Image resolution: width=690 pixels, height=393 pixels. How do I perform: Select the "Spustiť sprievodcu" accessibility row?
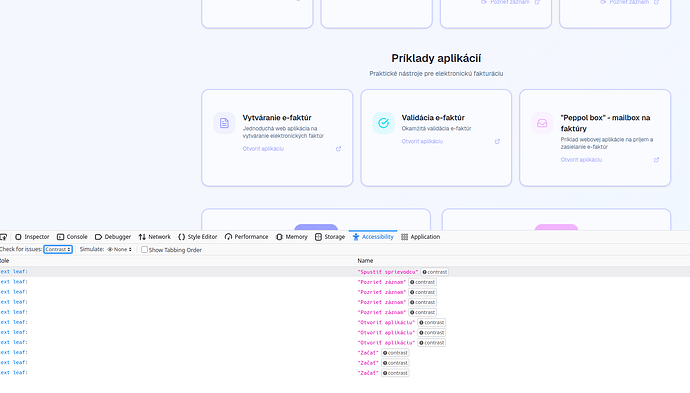(345, 272)
